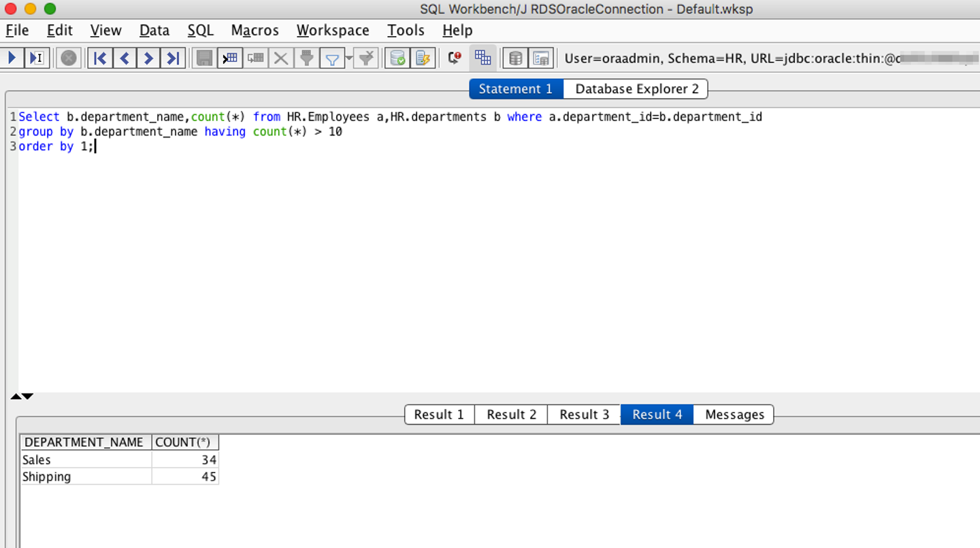Click the green zoom window button
The image size is (980, 548).
50,9
